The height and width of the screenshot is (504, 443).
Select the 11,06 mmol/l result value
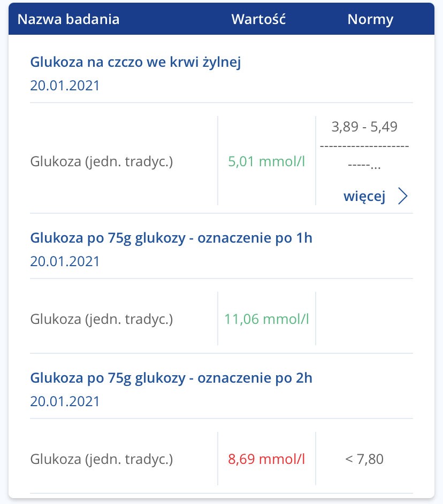266,319
